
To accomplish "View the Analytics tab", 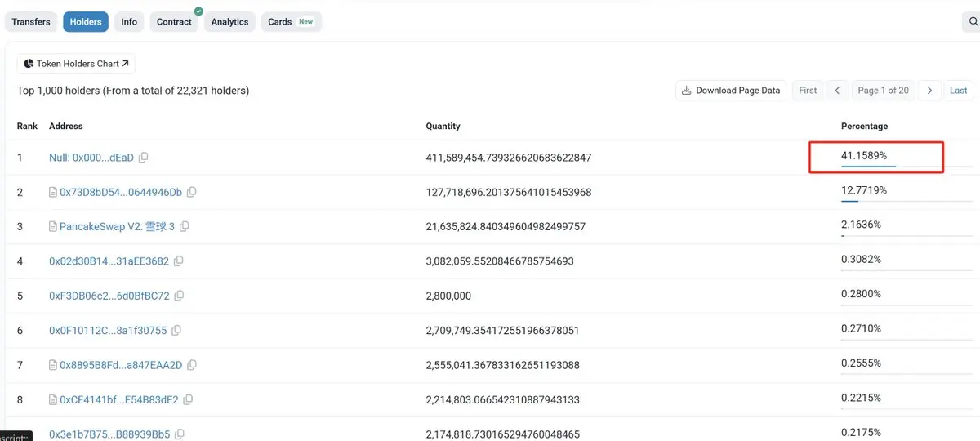I will [x=229, y=22].
